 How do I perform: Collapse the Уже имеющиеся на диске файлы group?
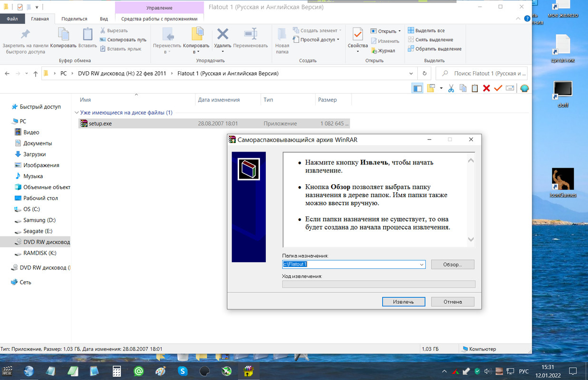coord(77,113)
